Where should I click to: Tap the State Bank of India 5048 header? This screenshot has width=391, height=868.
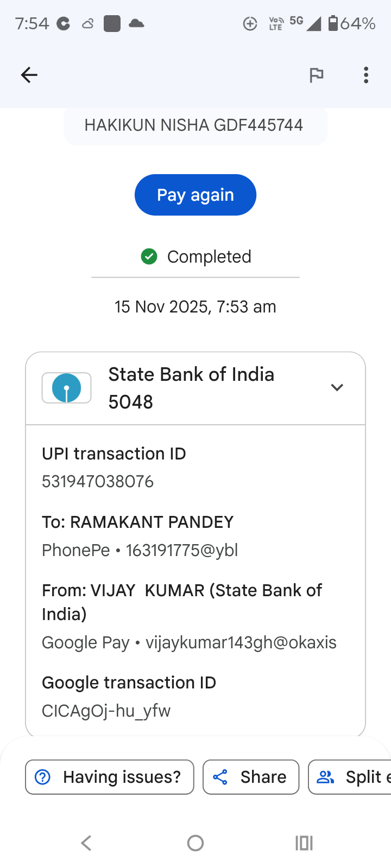pos(191,388)
